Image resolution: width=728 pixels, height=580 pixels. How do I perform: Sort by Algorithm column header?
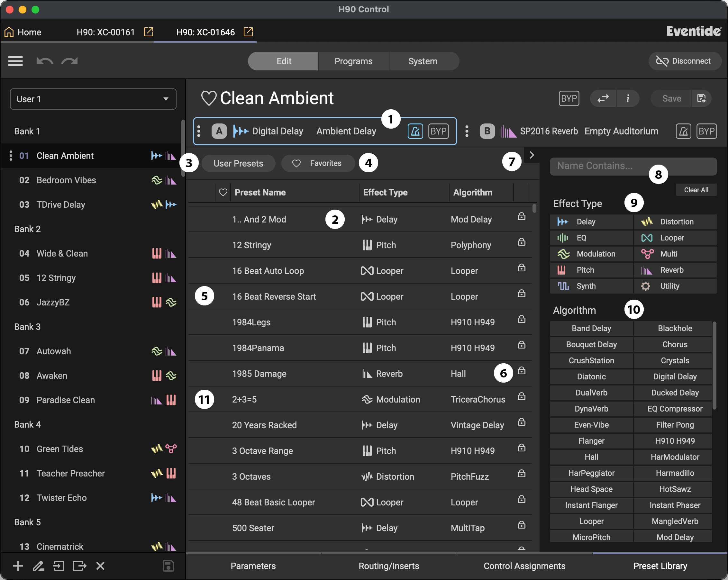click(472, 193)
